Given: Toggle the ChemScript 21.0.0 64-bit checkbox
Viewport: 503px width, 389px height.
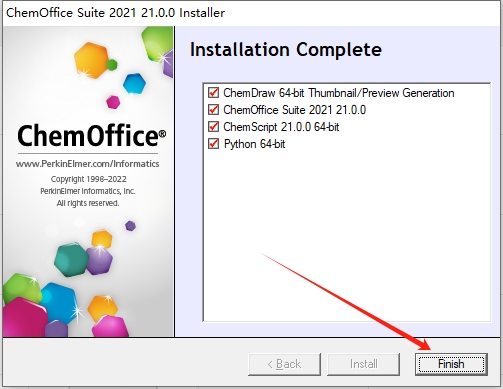Looking at the screenshot, I should (x=213, y=127).
